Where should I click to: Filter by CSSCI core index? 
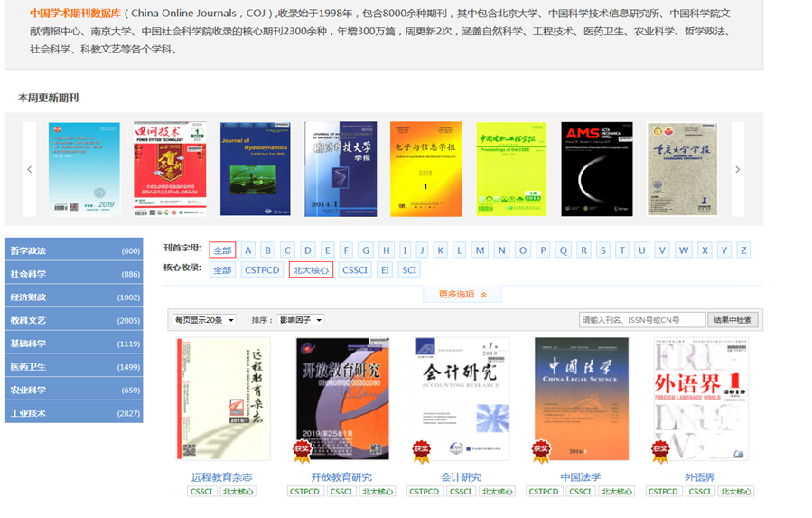click(x=355, y=269)
